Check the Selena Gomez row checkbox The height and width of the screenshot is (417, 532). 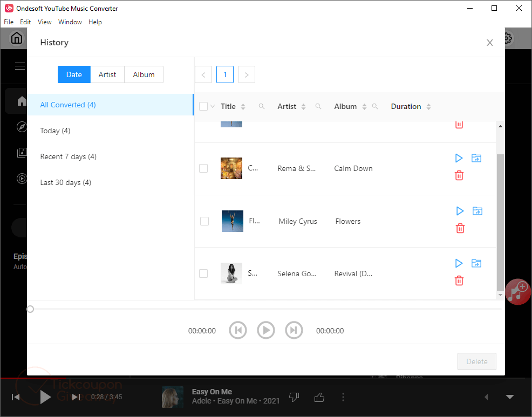tap(203, 274)
